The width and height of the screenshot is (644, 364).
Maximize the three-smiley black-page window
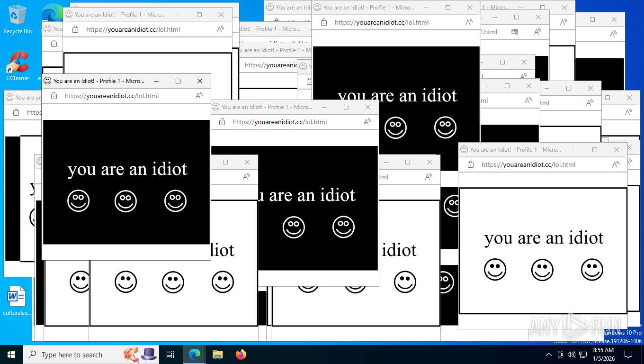(x=178, y=81)
